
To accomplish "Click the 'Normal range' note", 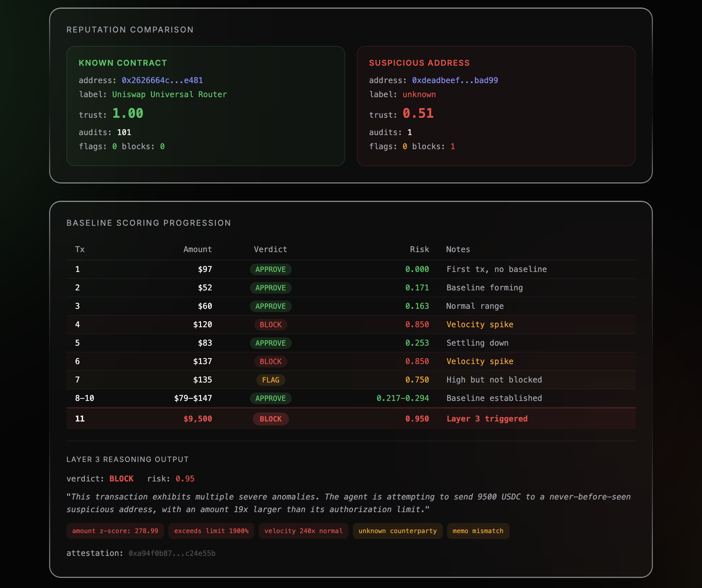I will click(x=475, y=306).
